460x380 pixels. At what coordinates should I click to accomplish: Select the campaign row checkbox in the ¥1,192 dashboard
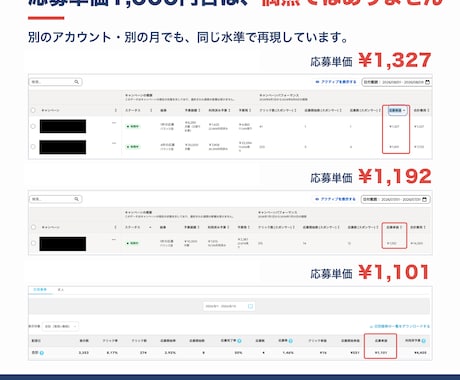click(x=33, y=243)
